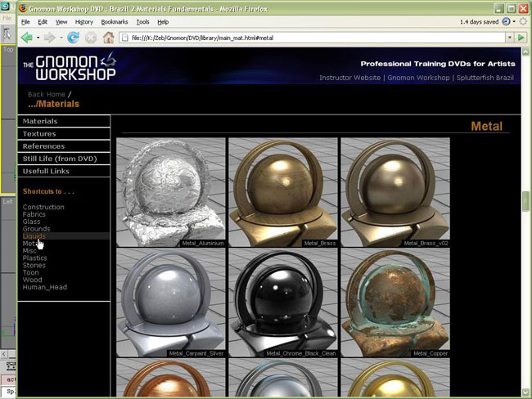Open the Forward button history dropdown arrow

pyautogui.click(x=61, y=38)
